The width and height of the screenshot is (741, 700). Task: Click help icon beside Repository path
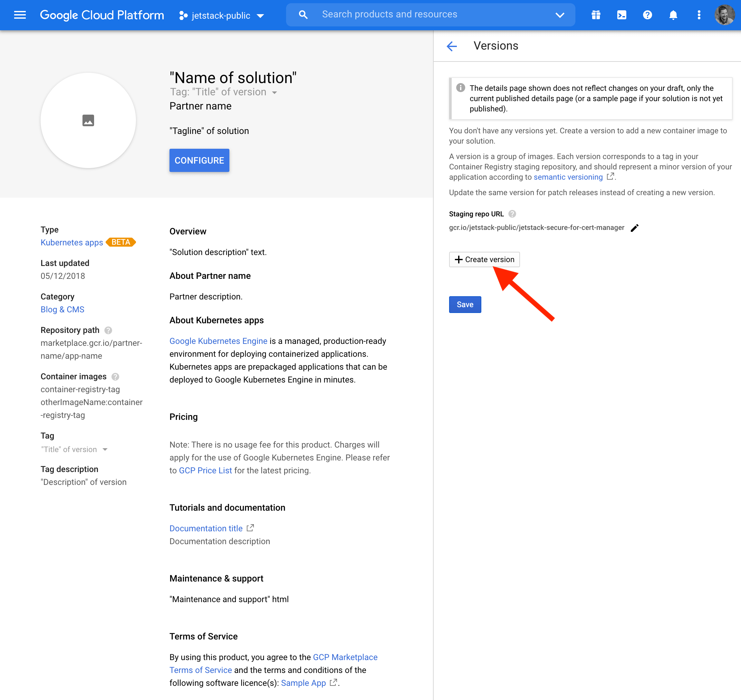coord(108,330)
